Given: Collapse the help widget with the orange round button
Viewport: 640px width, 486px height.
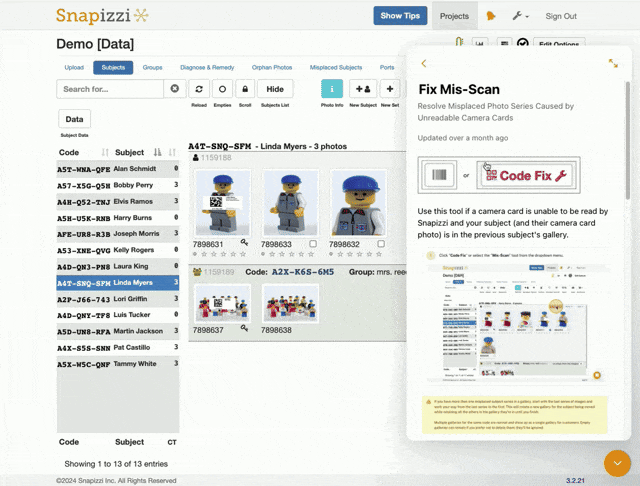Looking at the screenshot, I should (x=617, y=463).
